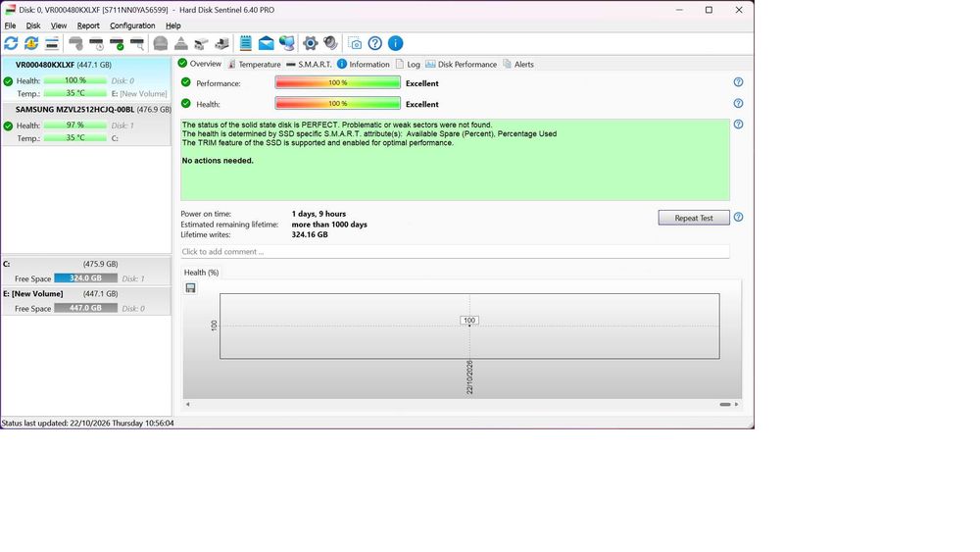Image resolution: width=980 pixels, height=552 pixels.
Task: Click the gray dome-shaped toolbar icon
Action: tap(161, 43)
